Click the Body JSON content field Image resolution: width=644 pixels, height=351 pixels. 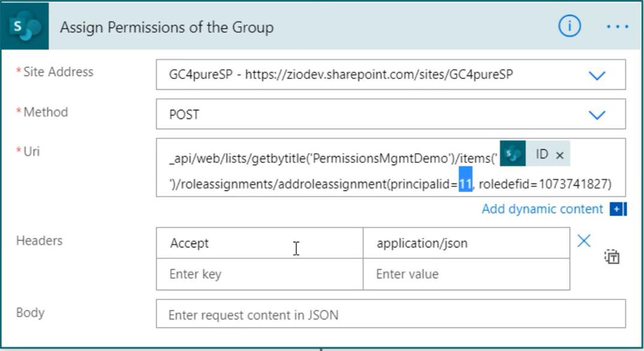tap(390, 314)
